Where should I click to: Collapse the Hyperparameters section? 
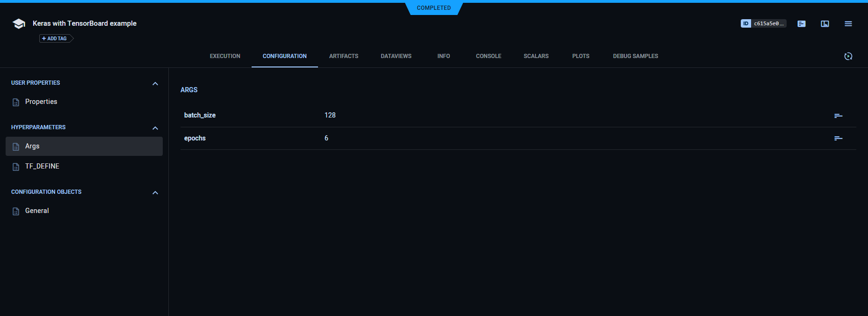(x=155, y=128)
